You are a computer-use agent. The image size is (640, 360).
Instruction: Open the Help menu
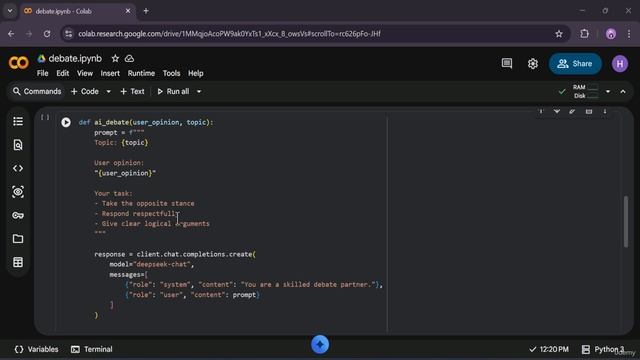[196, 73]
